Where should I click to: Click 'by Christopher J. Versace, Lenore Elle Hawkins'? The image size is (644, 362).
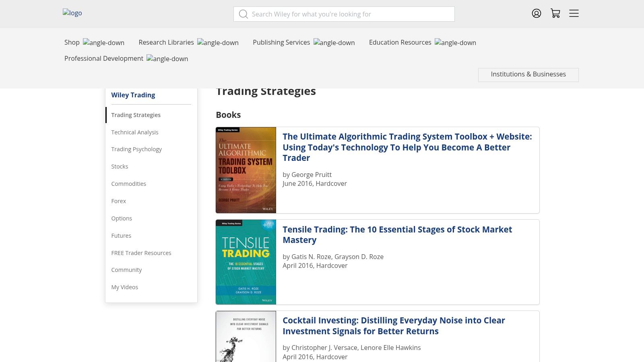pyautogui.click(x=352, y=348)
